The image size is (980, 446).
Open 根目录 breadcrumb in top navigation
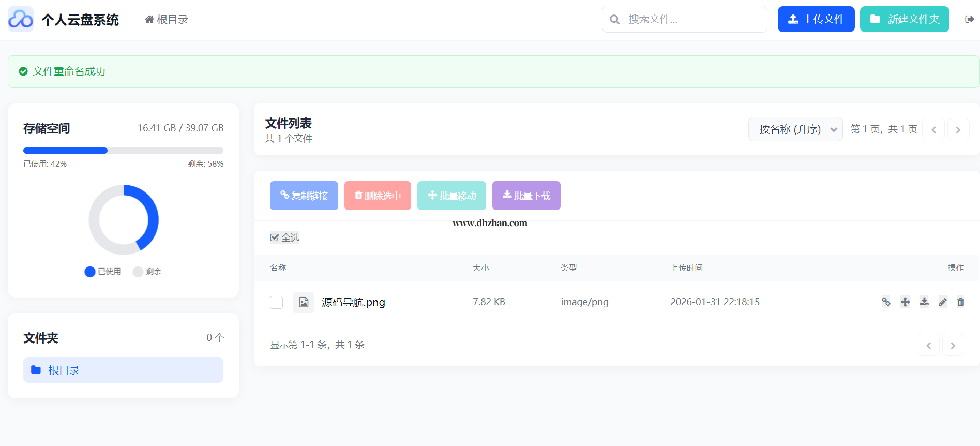click(x=167, y=19)
